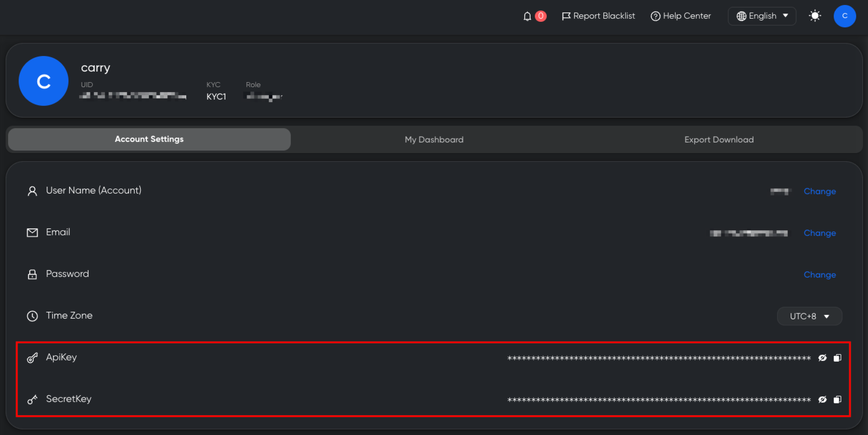Click the notification bell icon
Viewport: 868px width, 435px height.
pos(527,16)
